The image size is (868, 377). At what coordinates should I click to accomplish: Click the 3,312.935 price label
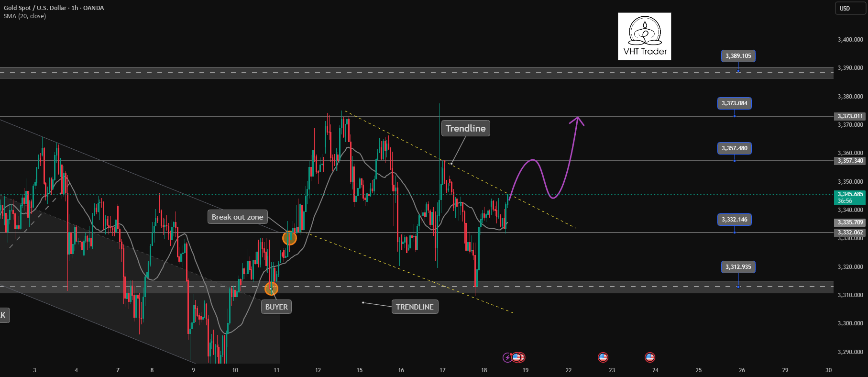coord(738,267)
